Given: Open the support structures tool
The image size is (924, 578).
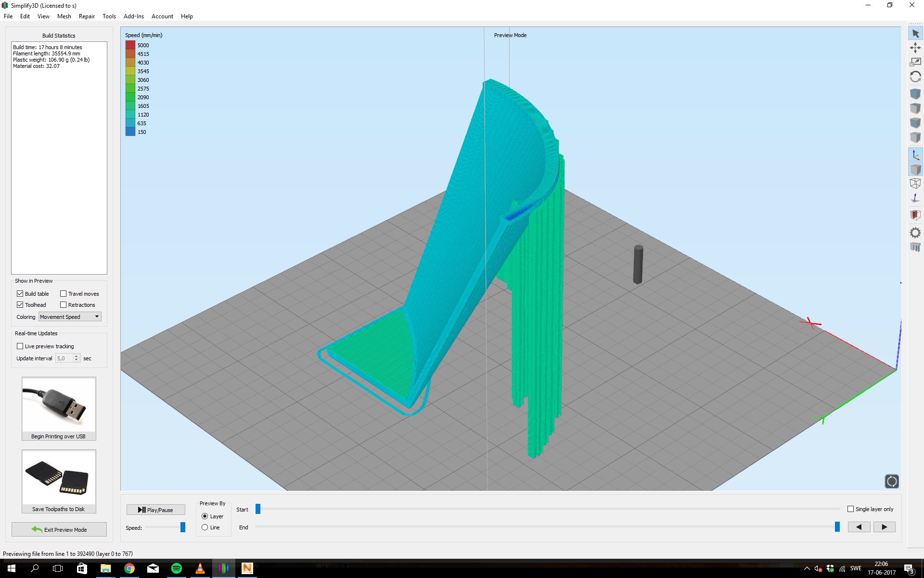Looking at the screenshot, I should pyautogui.click(x=915, y=248).
